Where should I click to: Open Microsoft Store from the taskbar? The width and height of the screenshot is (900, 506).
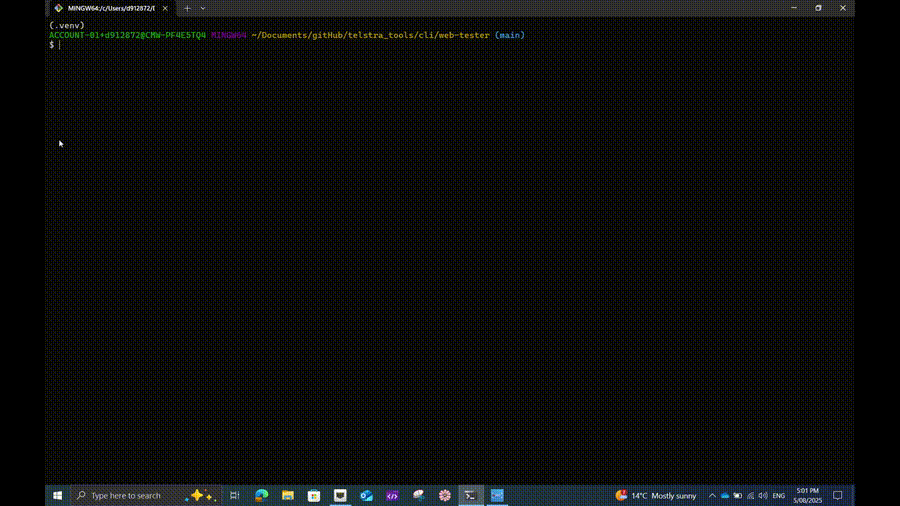point(314,495)
